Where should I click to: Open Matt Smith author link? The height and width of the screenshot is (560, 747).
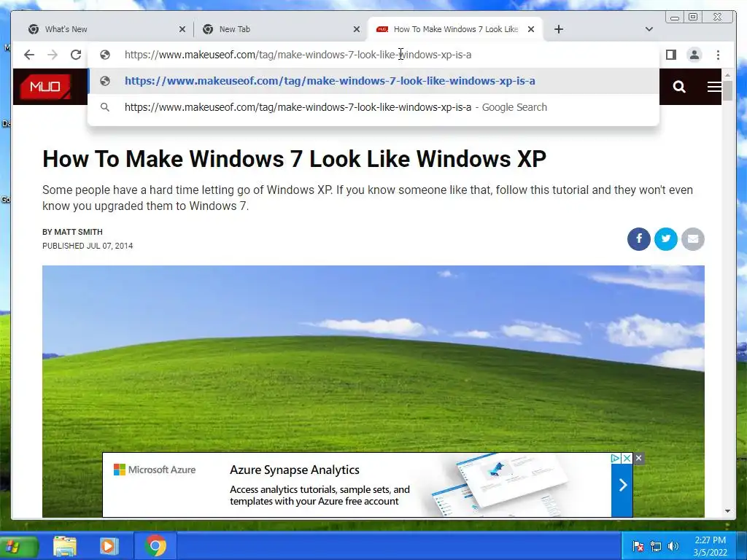pyautogui.click(x=78, y=232)
